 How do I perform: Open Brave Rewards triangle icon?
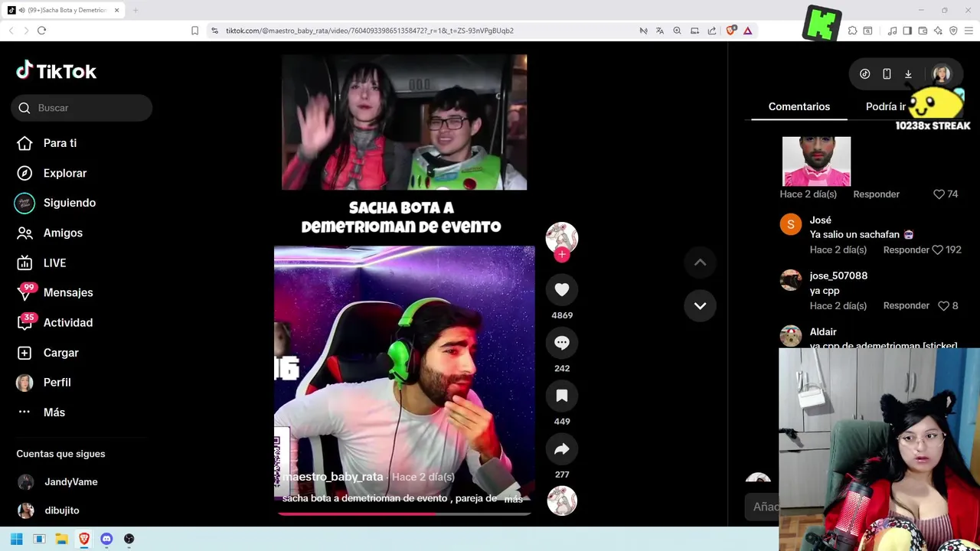(747, 31)
